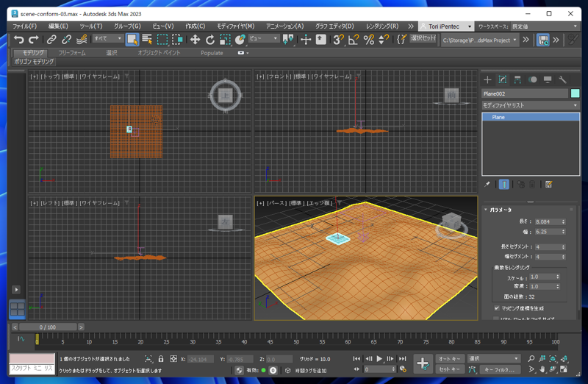
Task: Click the 長さ value field
Action: [548, 222]
